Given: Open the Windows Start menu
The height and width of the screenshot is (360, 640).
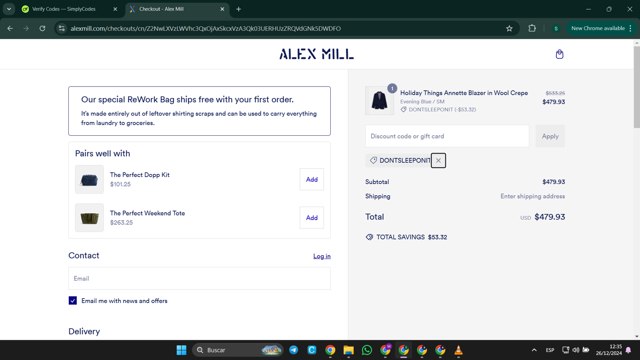Looking at the screenshot, I should (x=181, y=350).
